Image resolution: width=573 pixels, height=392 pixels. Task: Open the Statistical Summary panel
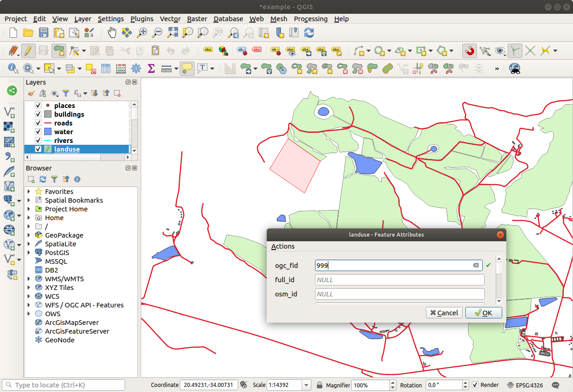[x=151, y=68]
